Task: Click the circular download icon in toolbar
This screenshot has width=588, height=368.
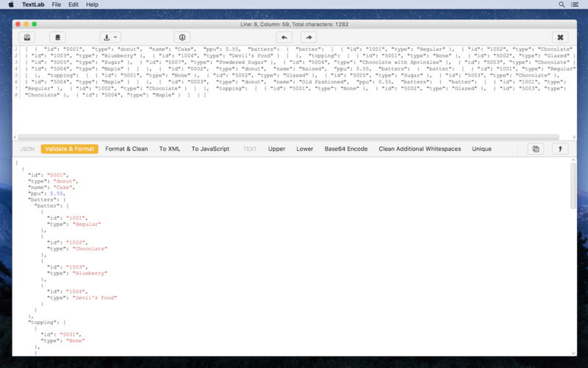Action: pos(182,38)
